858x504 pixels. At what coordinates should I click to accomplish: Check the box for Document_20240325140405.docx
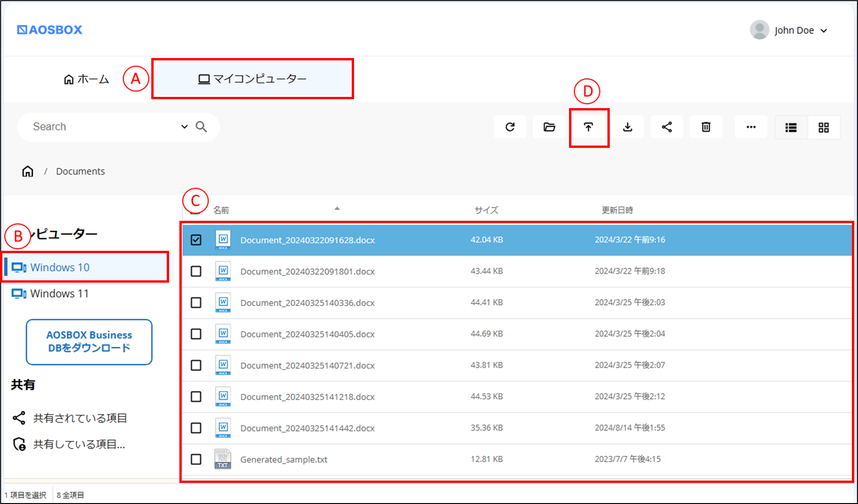point(196,334)
